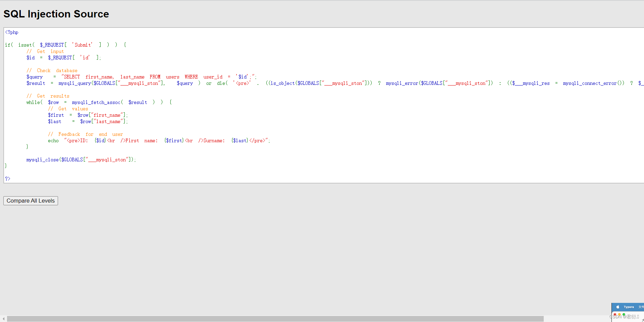Image resolution: width=644 pixels, height=322 pixels.
Task: Click the 'SELECT' keyword in the query
Action: click(72, 77)
